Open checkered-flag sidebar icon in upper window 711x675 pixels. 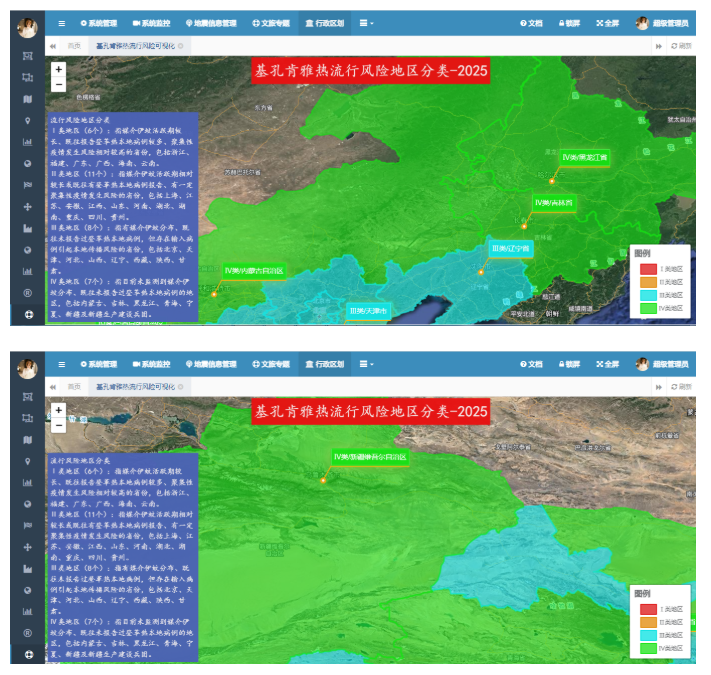[x=28, y=185]
